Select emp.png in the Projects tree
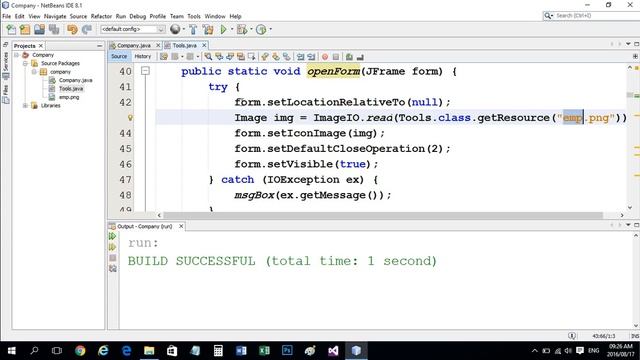Viewport: 640px width, 360px height. click(x=69, y=97)
